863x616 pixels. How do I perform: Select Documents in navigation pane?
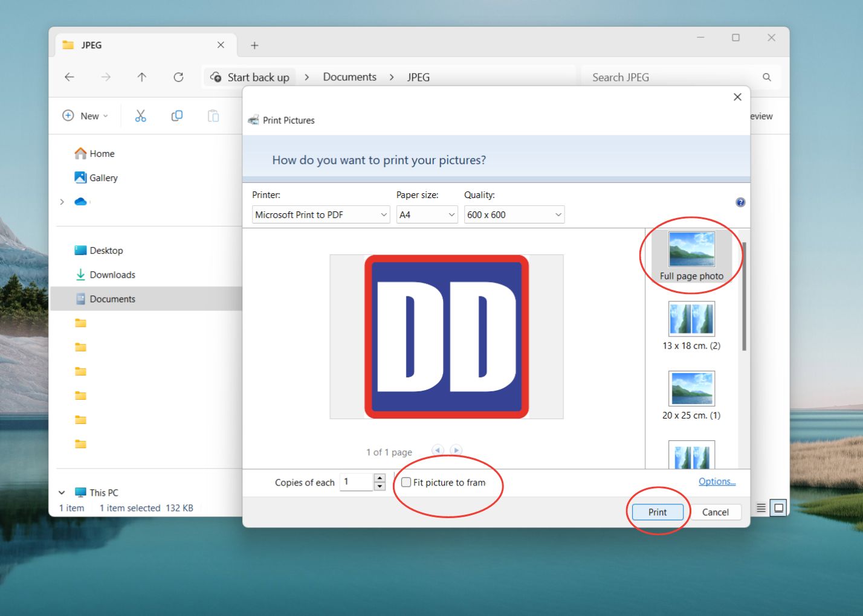[x=146, y=299]
